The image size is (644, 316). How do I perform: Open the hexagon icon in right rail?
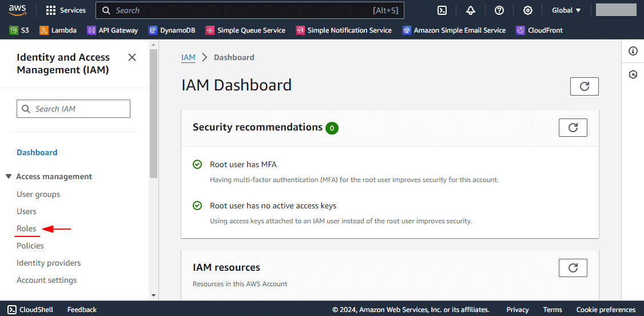click(633, 74)
